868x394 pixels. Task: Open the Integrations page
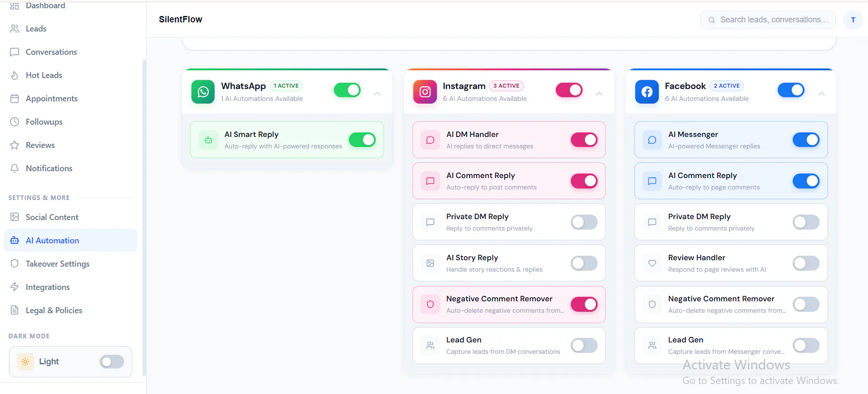point(70,287)
